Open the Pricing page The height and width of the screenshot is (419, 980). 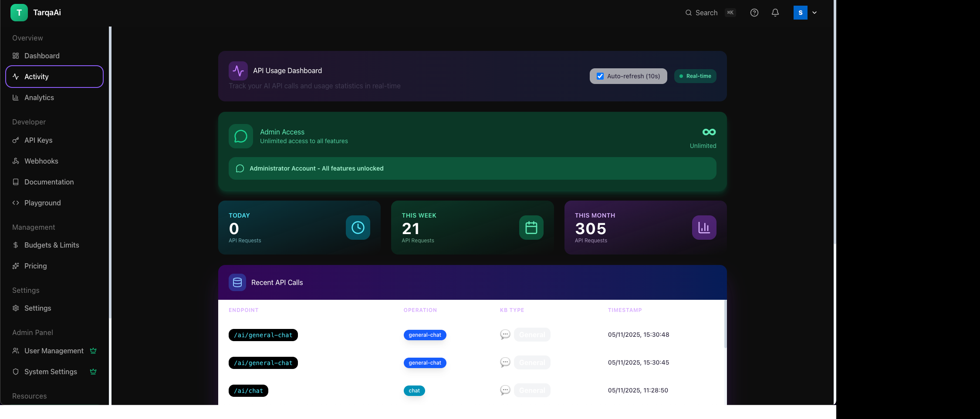[54, 266]
